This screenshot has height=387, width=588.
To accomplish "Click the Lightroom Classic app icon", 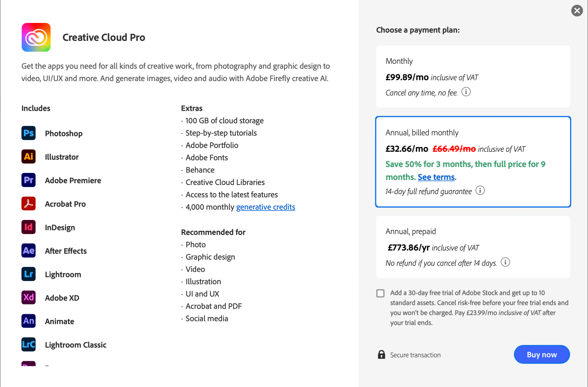I will point(29,345).
